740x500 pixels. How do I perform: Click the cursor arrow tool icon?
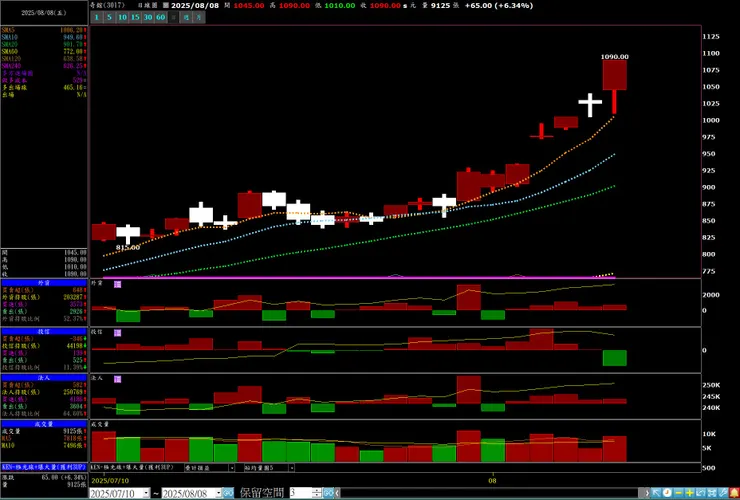coord(656,493)
